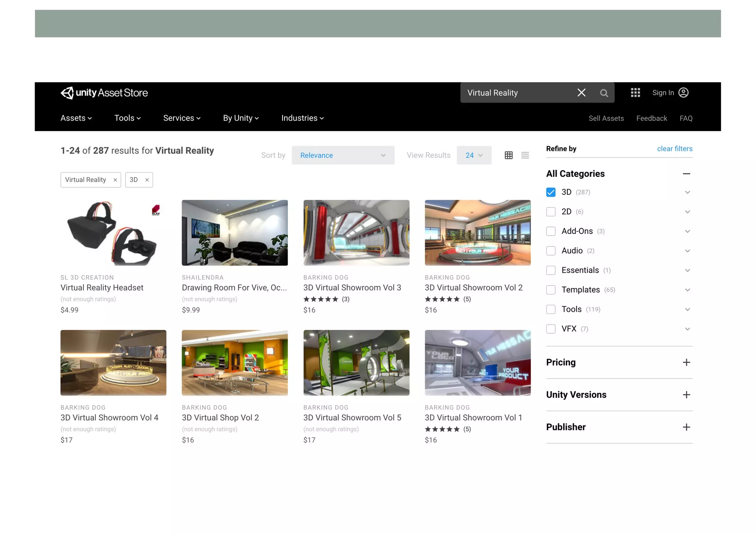This screenshot has width=756, height=534.
Task: Click the Unity Asset Store logo
Action: pyautogui.click(x=104, y=93)
